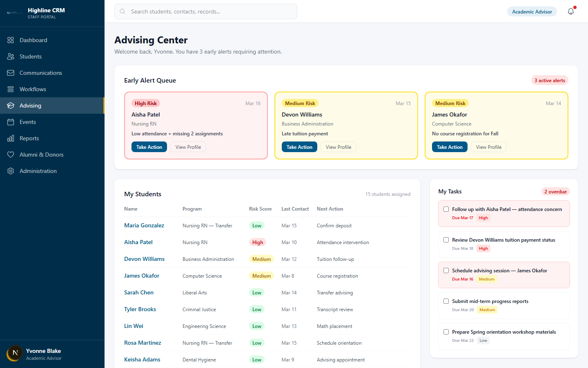The height and width of the screenshot is (368, 588).
Task: Open the Academic Advisor role selector
Action: (532, 11)
